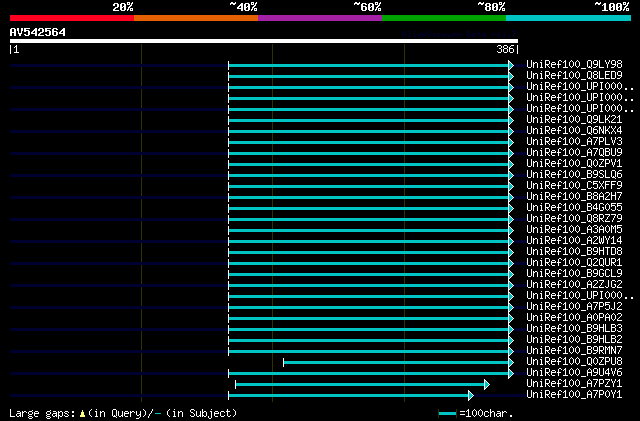The height and width of the screenshot is (421, 640).
Task: Click the arrowhead ending the A7PZY1 alignment
Action: coord(487,384)
